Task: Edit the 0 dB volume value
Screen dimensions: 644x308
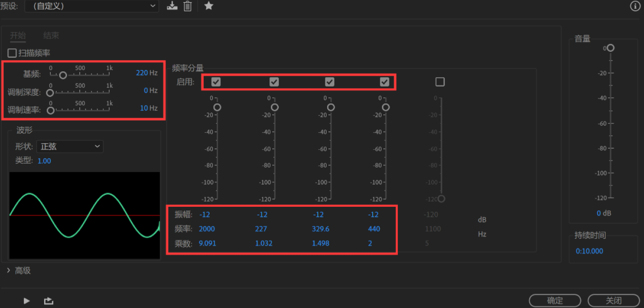Action: click(599, 213)
